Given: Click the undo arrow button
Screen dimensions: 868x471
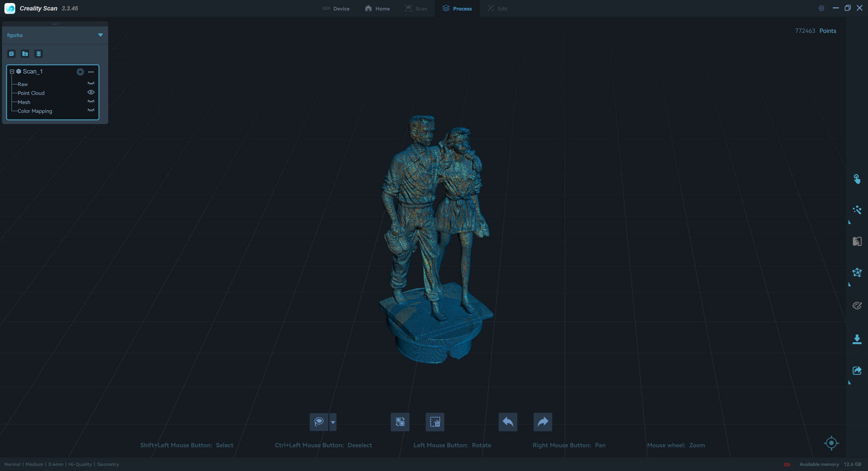Looking at the screenshot, I should [x=508, y=422].
